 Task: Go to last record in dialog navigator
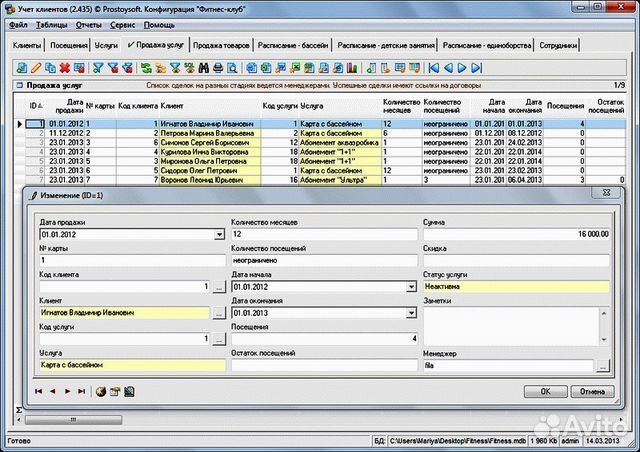[81, 391]
